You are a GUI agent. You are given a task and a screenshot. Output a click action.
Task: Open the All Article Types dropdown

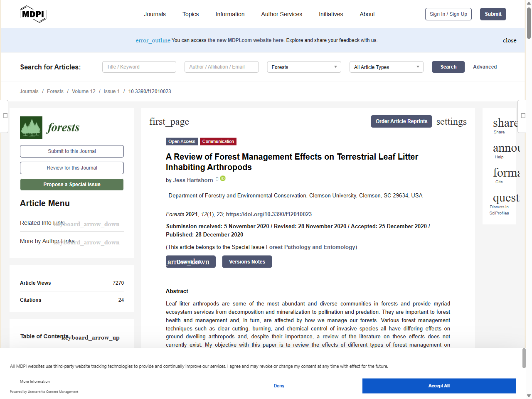click(x=386, y=67)
